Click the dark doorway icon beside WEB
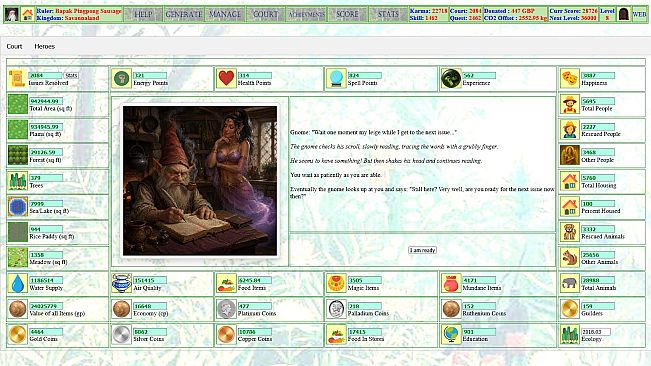 point(623,15)
